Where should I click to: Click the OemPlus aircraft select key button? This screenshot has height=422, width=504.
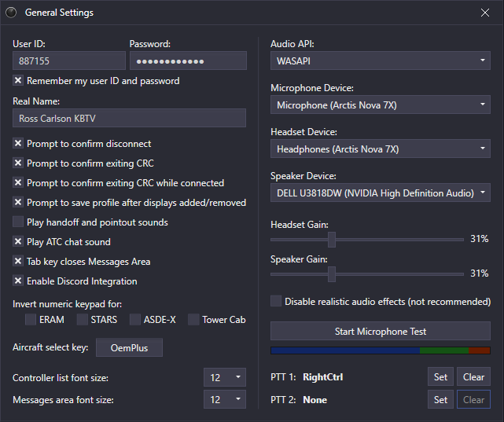point(129,347)
